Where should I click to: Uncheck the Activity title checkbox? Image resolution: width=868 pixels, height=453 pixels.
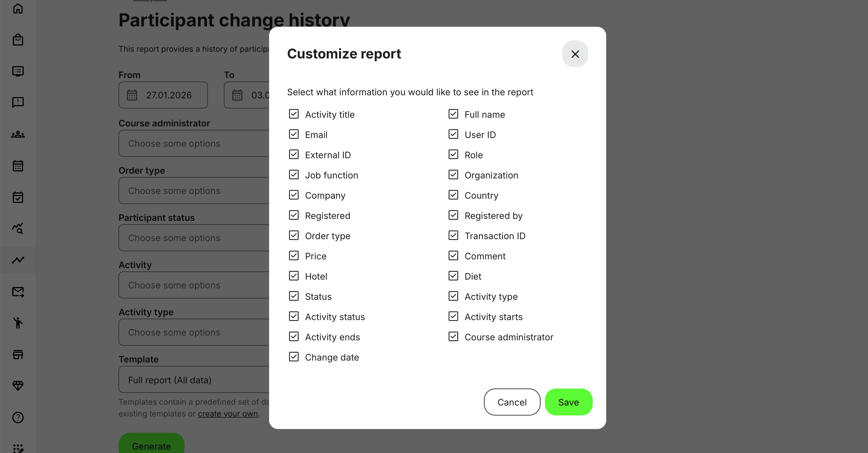294,114
